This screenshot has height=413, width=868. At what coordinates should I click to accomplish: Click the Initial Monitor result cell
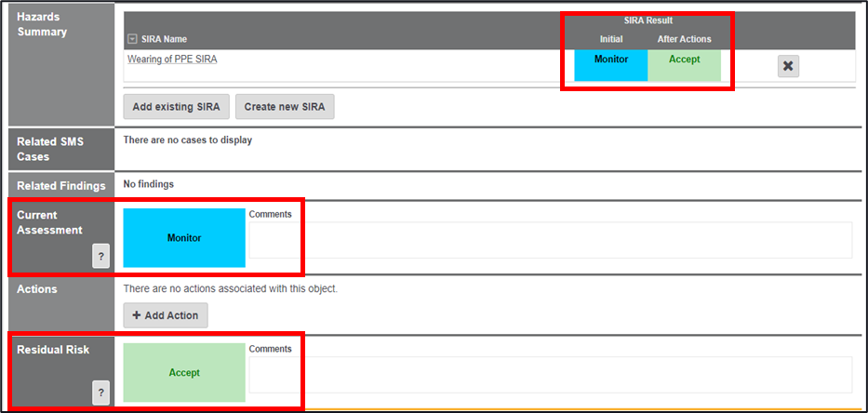click(611, 60)
